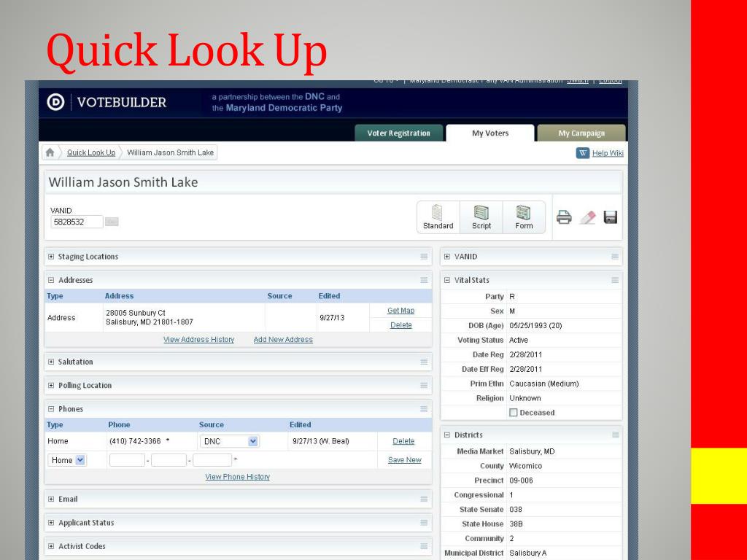Open the home icon in the breadcrumb
Viewport: 747px width, 560px height.
pos(50,153)
